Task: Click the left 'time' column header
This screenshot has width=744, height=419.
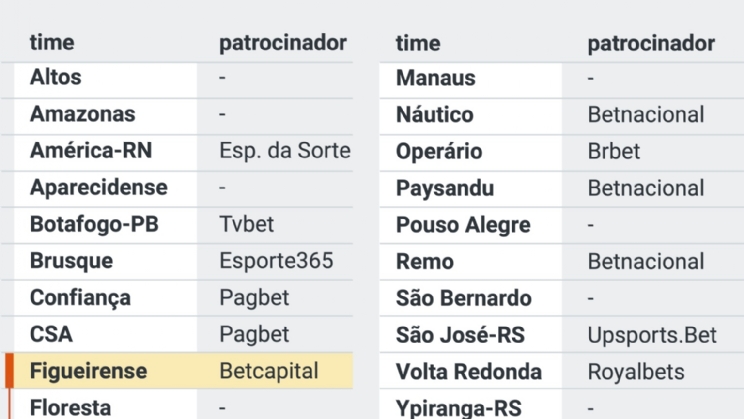Action: click(x=52, y=43)
